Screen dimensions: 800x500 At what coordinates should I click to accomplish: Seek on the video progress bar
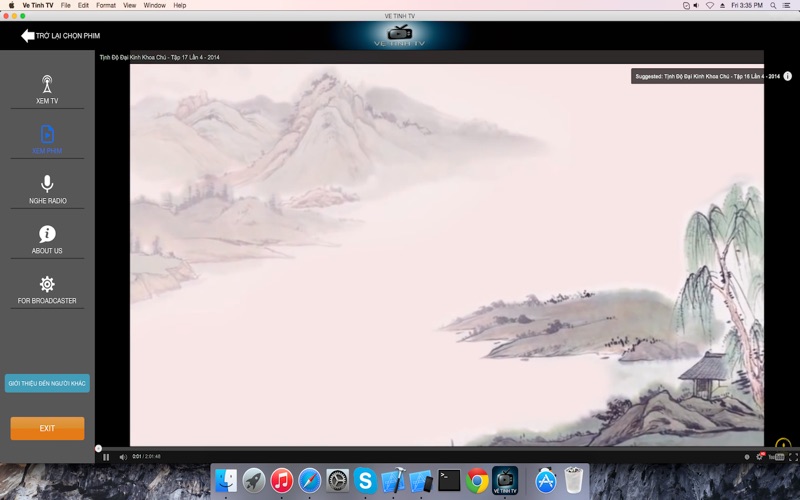447,448
